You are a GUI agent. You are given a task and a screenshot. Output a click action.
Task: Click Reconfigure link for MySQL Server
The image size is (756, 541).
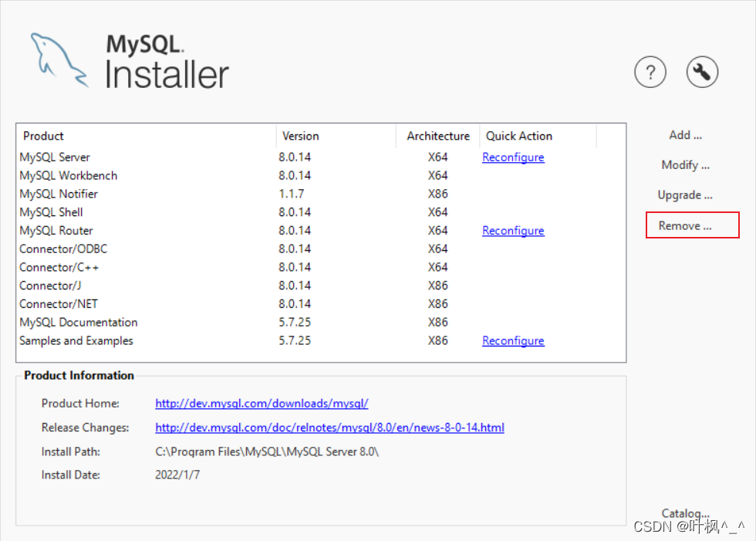point(513,157)
